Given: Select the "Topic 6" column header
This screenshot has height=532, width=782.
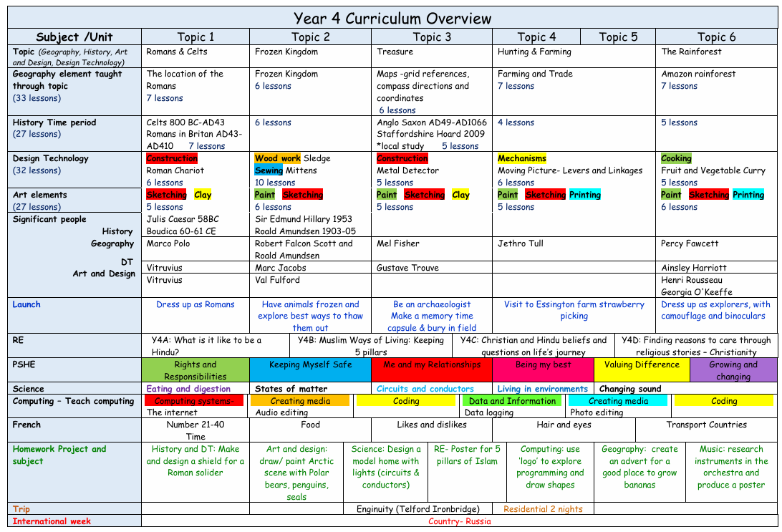Looking at the screenshot, I should pyautogui.click(x=716, y=37).
